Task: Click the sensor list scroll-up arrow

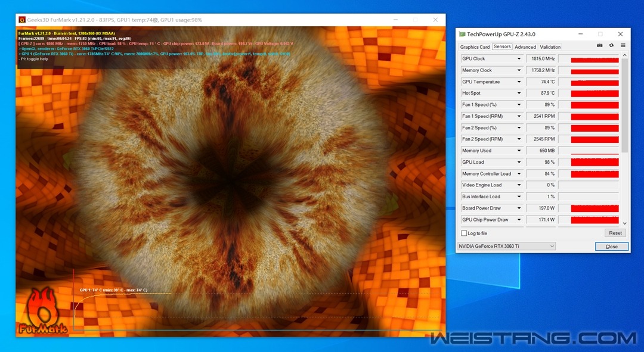Action: tap(625, 55)
